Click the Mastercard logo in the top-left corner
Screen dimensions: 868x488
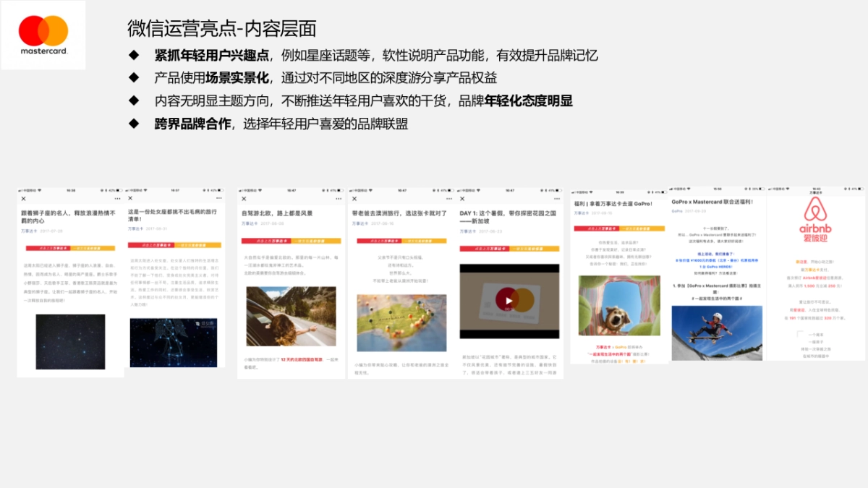pos(43,34)
